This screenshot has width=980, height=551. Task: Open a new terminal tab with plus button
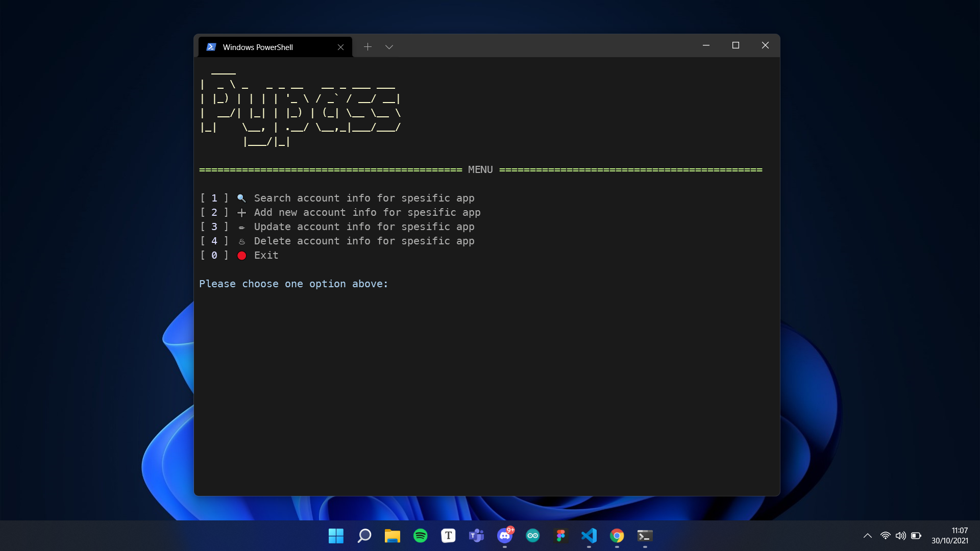tap(367, 47)
